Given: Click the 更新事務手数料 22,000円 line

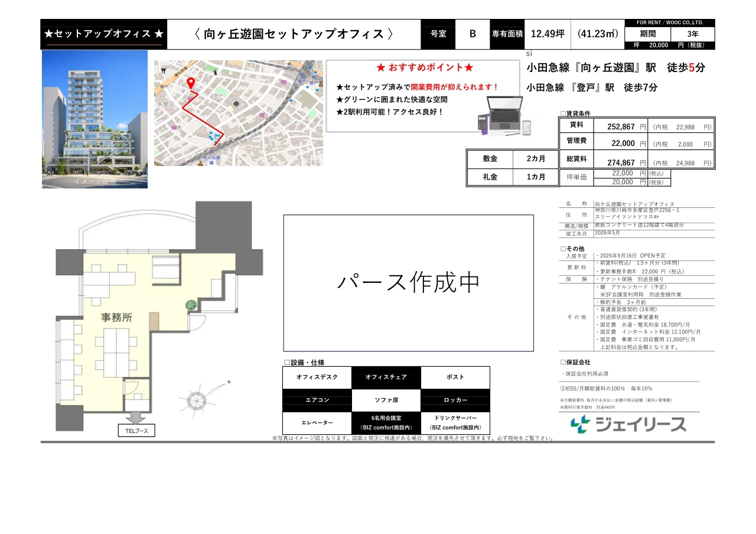Looking at the screenshot, I should 640,271.
